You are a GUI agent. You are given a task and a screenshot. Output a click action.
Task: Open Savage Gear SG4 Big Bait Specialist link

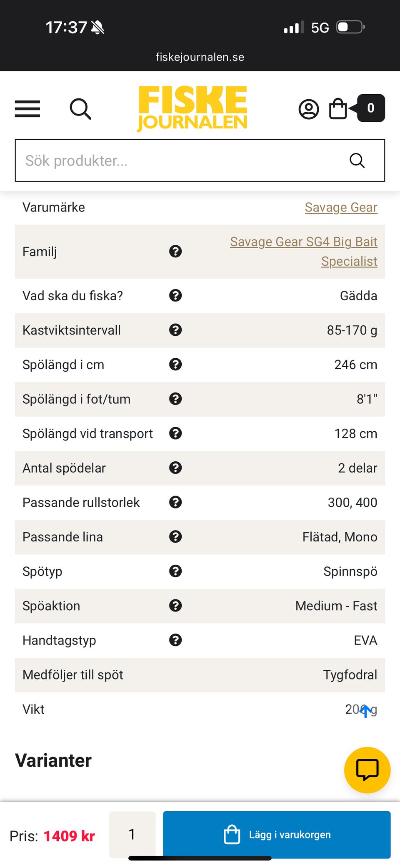(x=304, y=251)
